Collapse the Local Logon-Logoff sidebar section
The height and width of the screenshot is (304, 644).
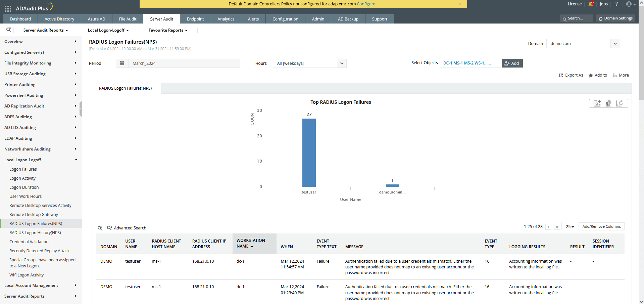[x=76, y=160]
